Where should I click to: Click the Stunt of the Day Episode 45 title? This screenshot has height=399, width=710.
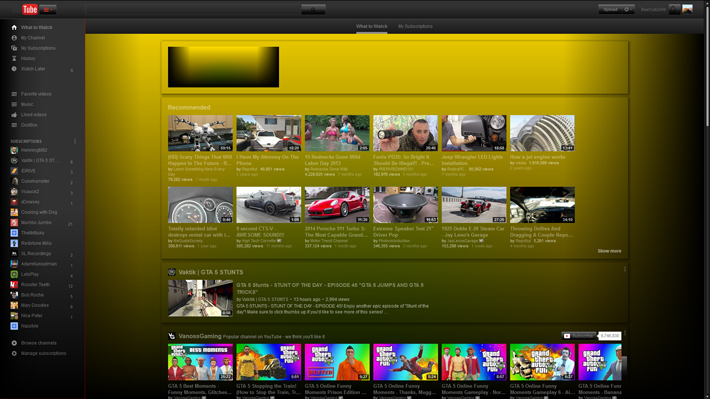click(330, 288)
